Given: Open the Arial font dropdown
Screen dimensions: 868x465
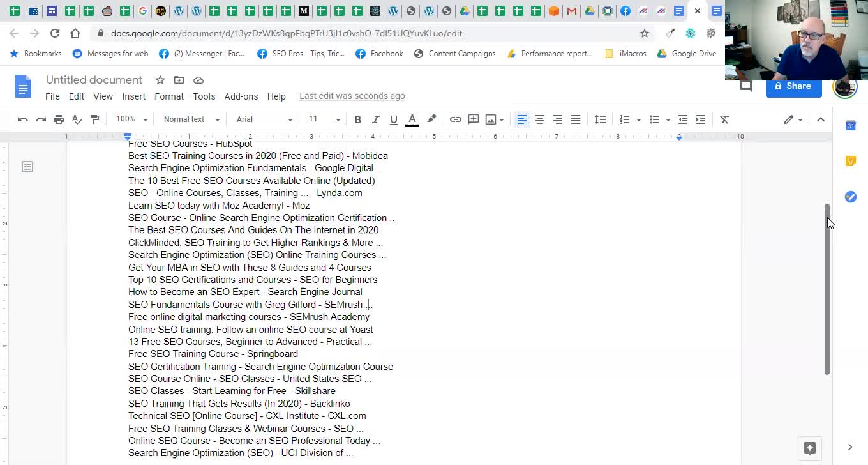Looking at the screenshot, I should click(264, 119).
